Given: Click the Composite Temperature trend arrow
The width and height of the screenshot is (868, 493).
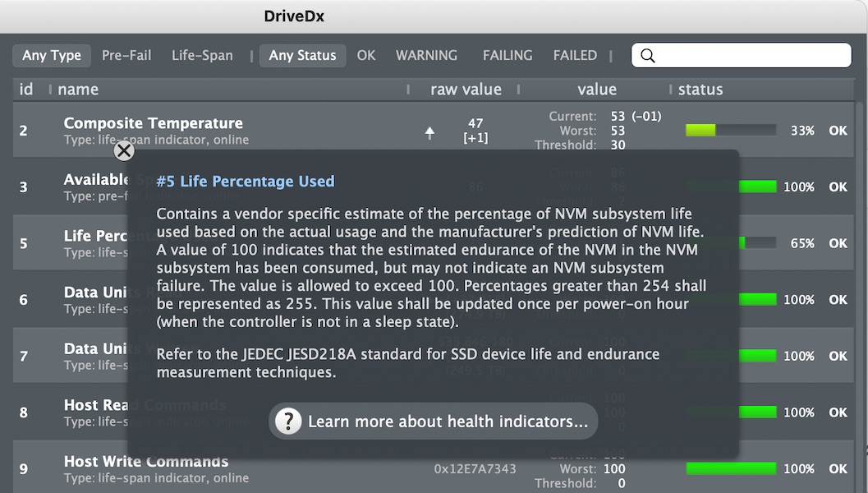Looking at the screenshot, I should click(429, 132).
